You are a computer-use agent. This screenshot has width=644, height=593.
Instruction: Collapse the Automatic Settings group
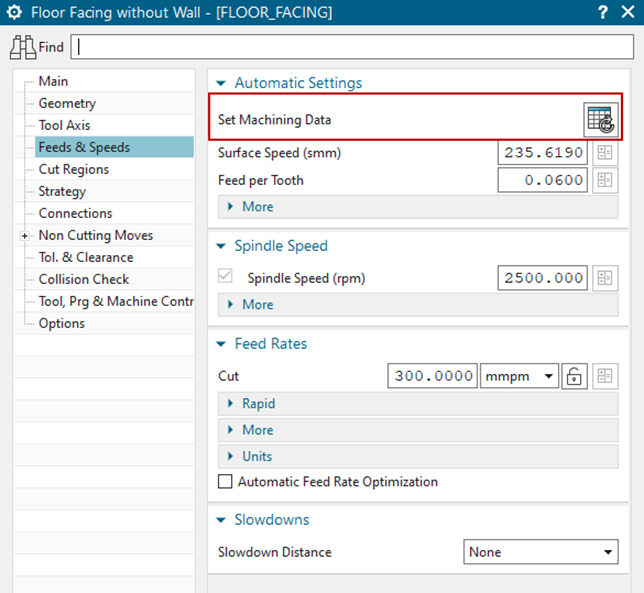coord(223,84)
